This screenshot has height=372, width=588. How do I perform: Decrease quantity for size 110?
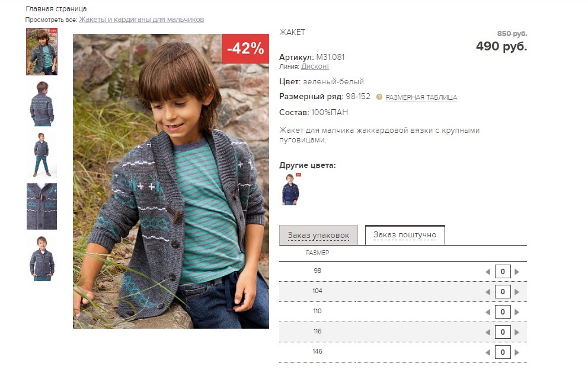488,312
